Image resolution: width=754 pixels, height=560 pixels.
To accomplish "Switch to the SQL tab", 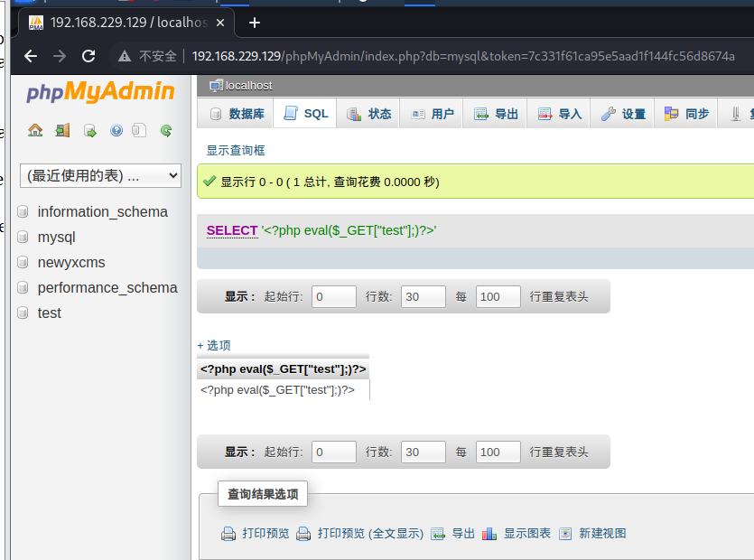I will pos(305,114).
